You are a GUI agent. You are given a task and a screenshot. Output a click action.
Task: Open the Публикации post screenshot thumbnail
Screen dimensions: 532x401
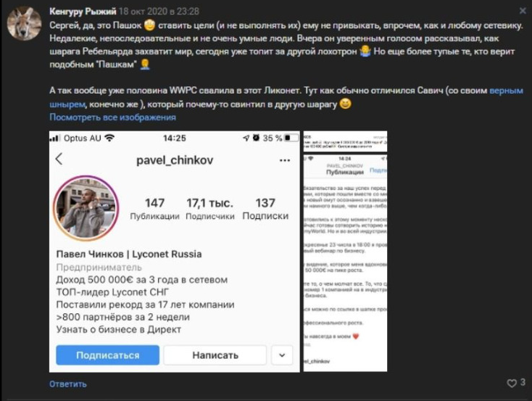click(x=345, y=262)
